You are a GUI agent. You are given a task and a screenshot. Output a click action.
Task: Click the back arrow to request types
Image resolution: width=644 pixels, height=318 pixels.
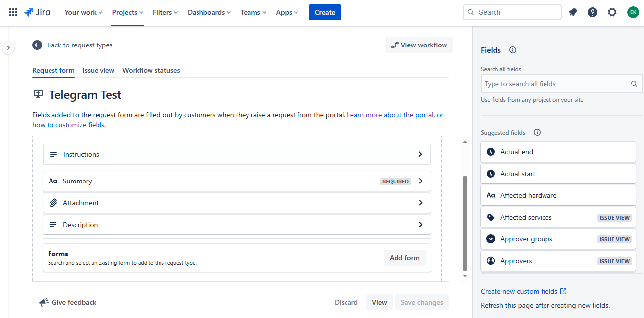(x=37, y=45)
